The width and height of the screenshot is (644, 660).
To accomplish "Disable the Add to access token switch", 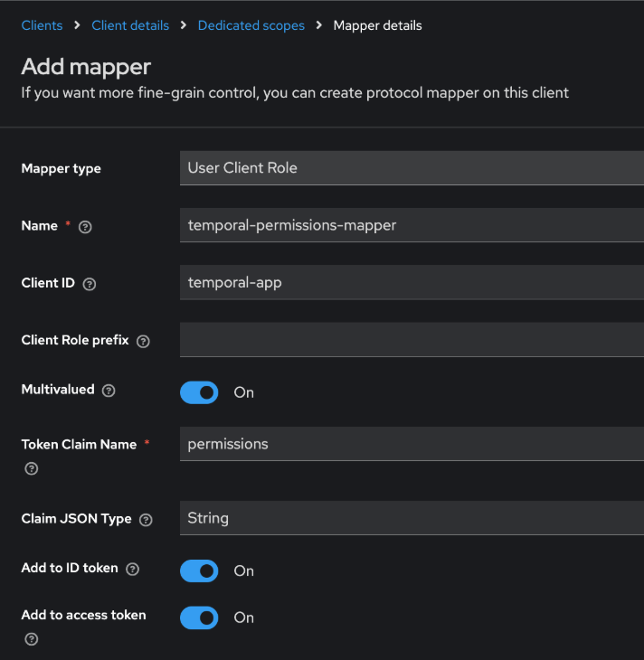I will coord(199,618).
